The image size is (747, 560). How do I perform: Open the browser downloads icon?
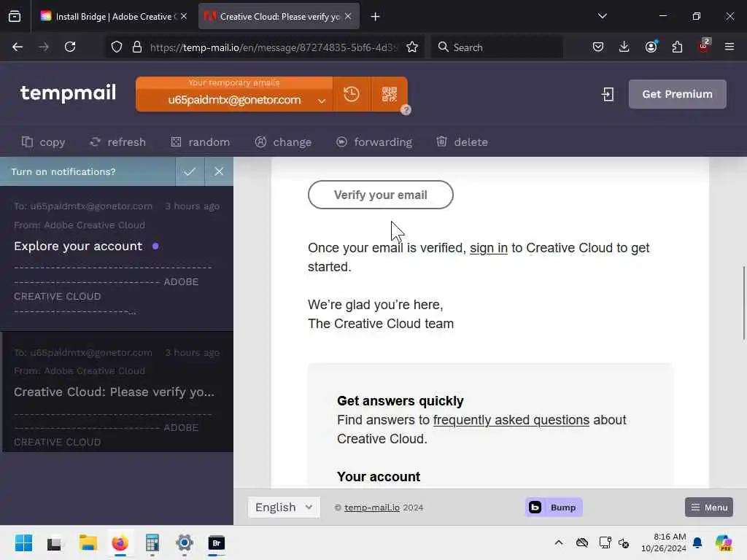click(624, 47)
